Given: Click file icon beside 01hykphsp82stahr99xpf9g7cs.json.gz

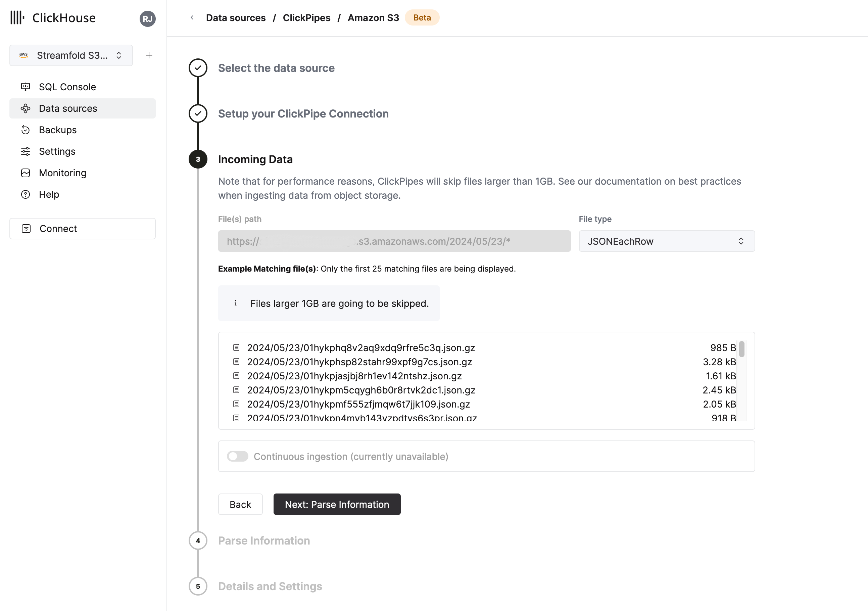Looking at the screenshot, I should 236,362.
